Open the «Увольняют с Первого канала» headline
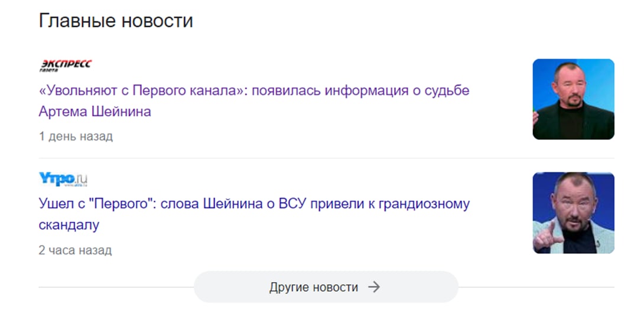644x314 pixels. (254, 100)
